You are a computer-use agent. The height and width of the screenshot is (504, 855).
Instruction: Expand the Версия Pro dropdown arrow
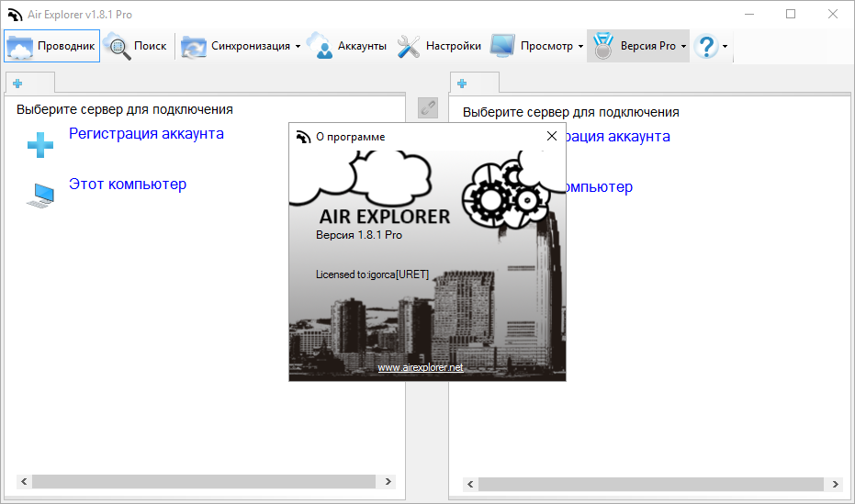(683, 46)
